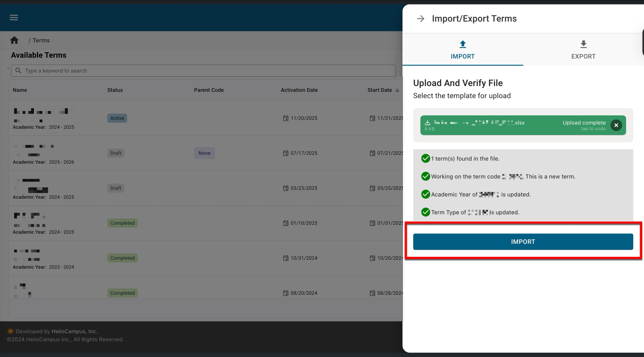Click calendar icon next to 10/31/2024
This screenshot has height=357, width=644.
coord(285,258)
